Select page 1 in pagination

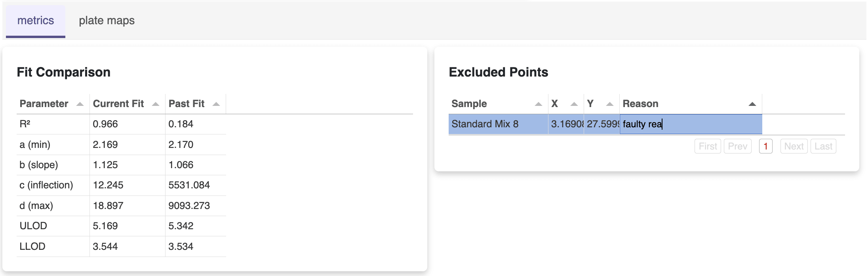(765, 146)
